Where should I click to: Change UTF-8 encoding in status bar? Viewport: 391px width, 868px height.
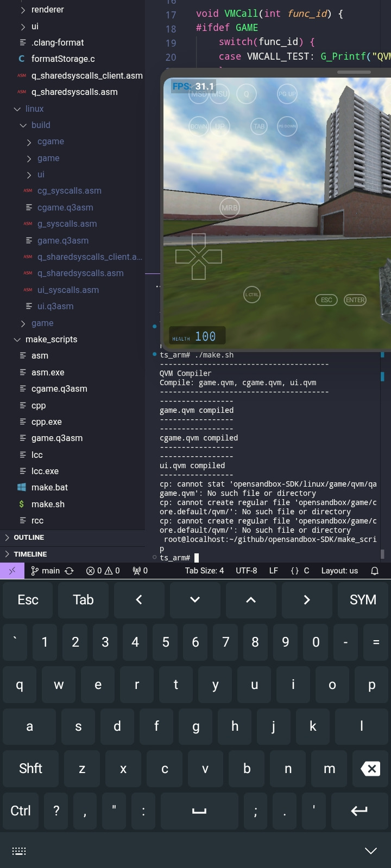(x=247, y=571)
